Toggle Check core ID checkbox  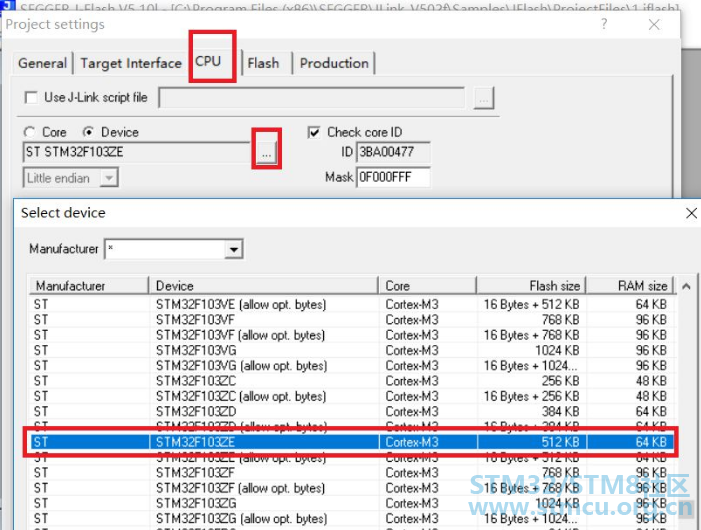[314, 132]
